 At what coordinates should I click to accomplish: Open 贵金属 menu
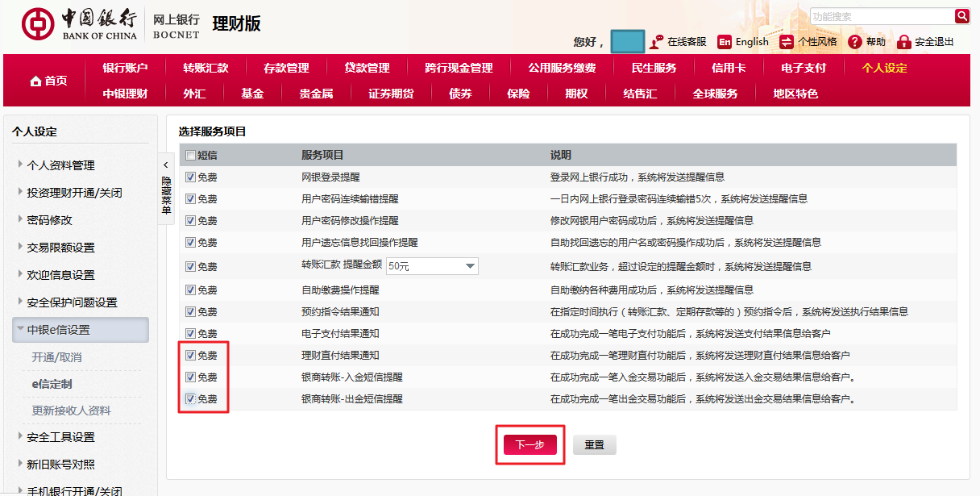tap(316, 94)
